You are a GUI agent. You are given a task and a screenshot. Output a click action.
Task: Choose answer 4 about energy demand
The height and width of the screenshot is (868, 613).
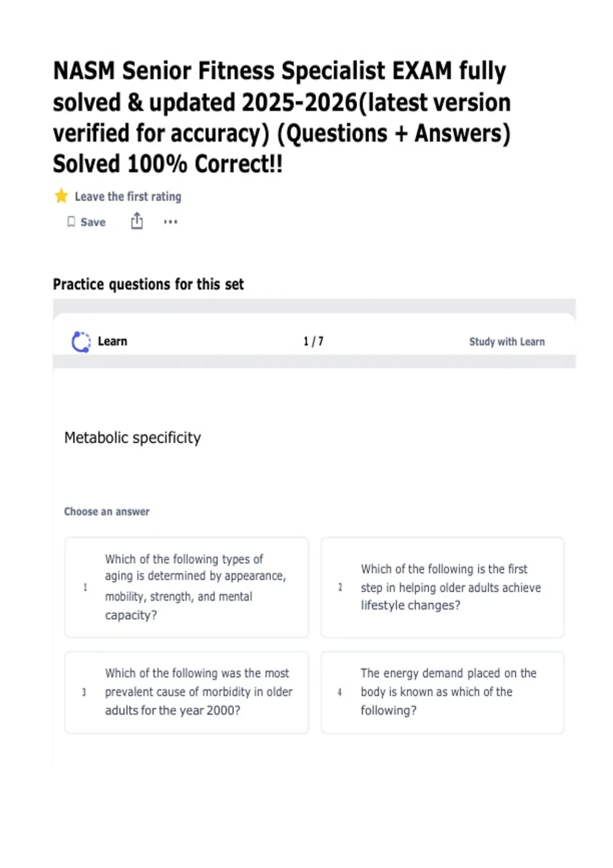point(442,692)
